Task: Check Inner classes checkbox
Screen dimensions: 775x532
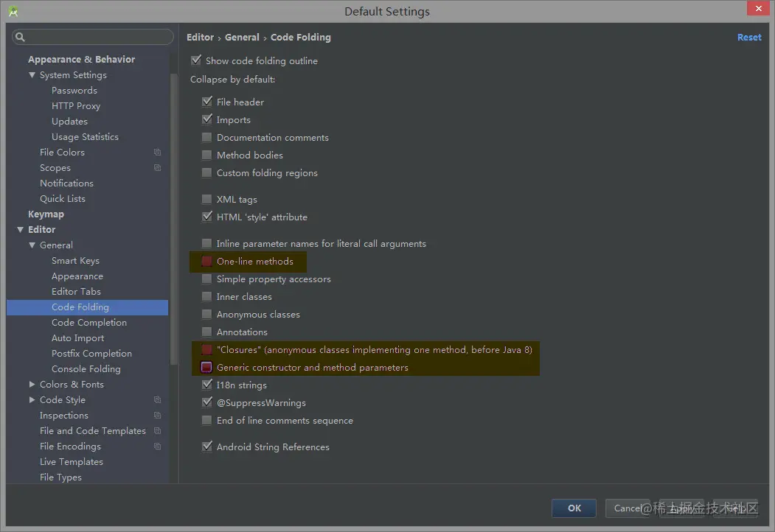Action: pos(206,296)
